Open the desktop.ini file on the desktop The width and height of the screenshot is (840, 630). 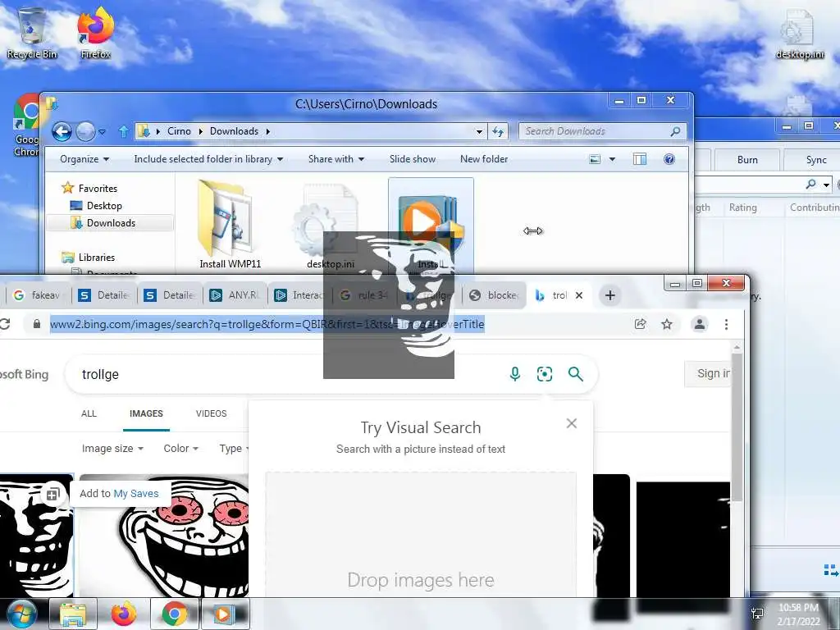click(x=799, y=33)
